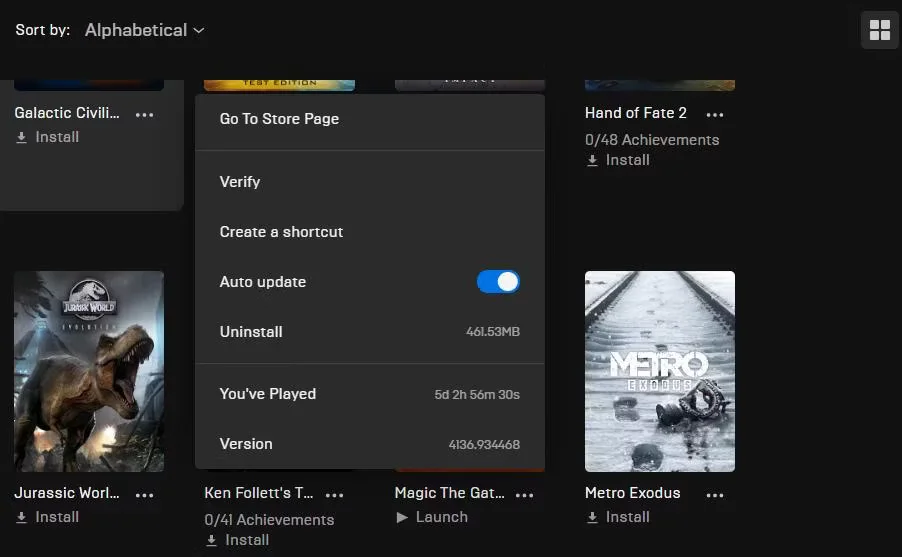Launch Magic The Gathering
Screen dimensions: 902x557
tap(432, 517)
